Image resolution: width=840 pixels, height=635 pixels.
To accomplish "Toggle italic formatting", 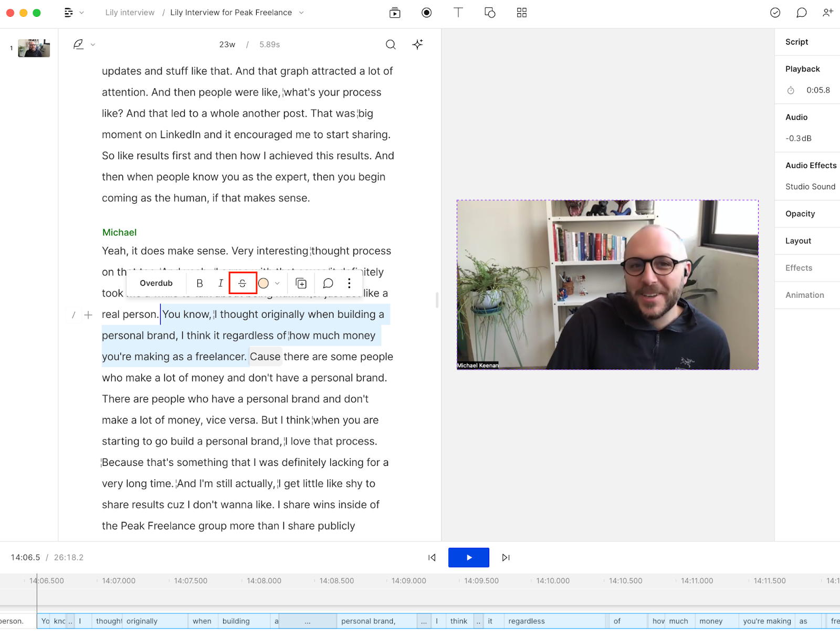I will tap(220, 283).
